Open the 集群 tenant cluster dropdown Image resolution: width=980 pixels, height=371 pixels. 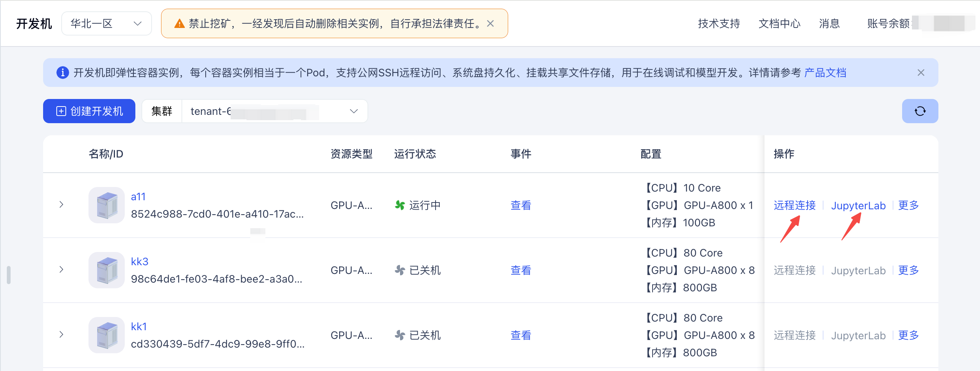click(274, 111)
